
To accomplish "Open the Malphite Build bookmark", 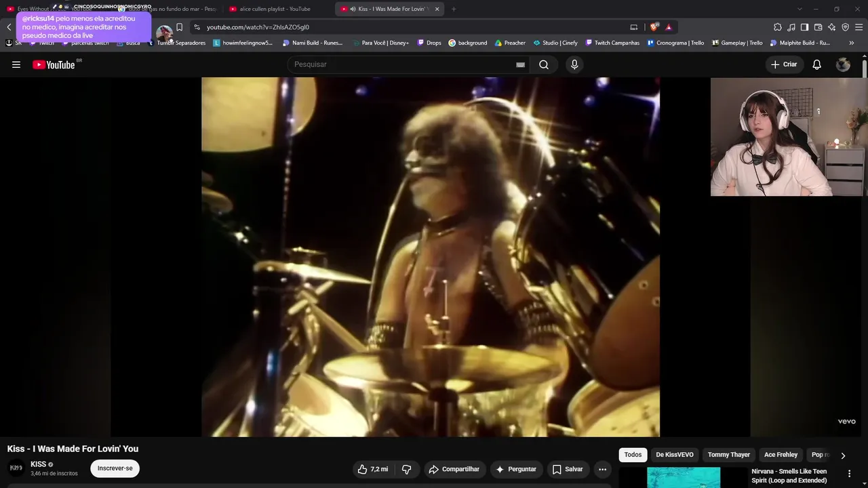I will click(800, 43).
